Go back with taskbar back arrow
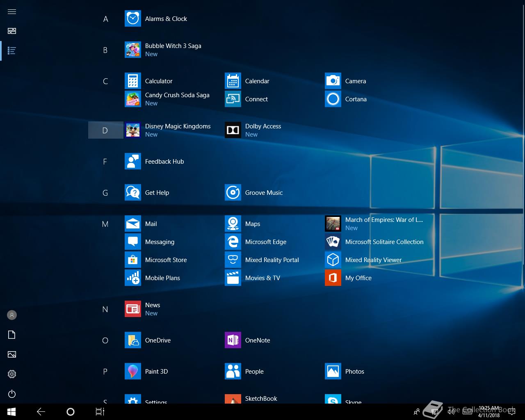This screenshot has height=420, width=525. (x=41, y=412)
